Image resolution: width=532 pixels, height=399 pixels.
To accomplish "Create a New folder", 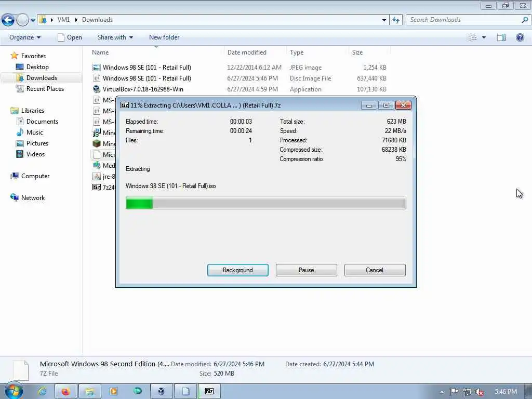I will pos(164,37).
